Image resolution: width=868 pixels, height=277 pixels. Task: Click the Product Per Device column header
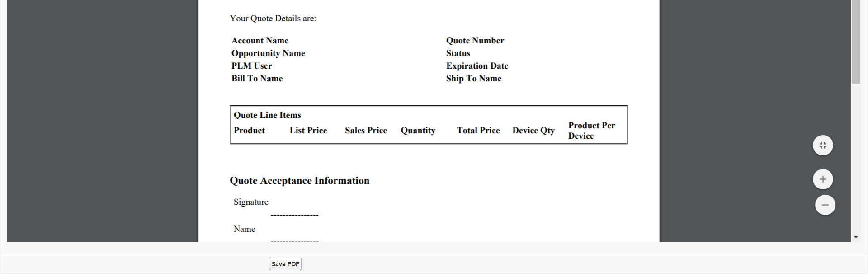click(x=591, y=131)
